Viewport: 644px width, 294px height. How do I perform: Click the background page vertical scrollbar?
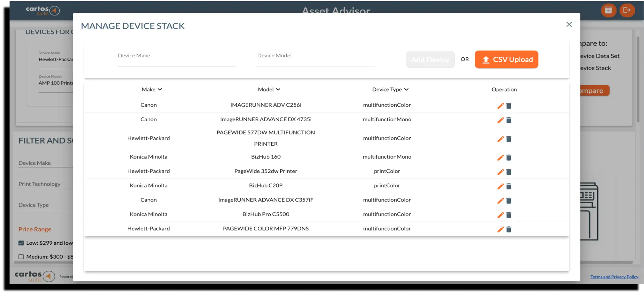coord(638,79)
